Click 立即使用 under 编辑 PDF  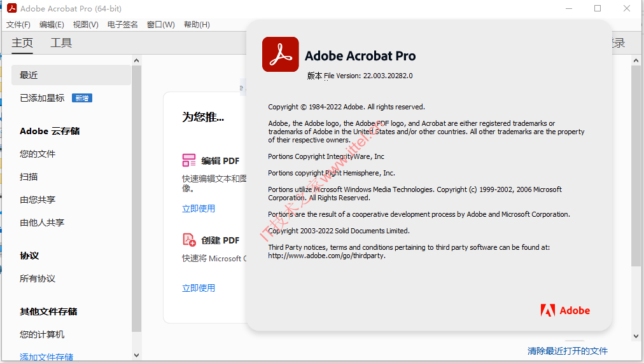pos(199,209)
